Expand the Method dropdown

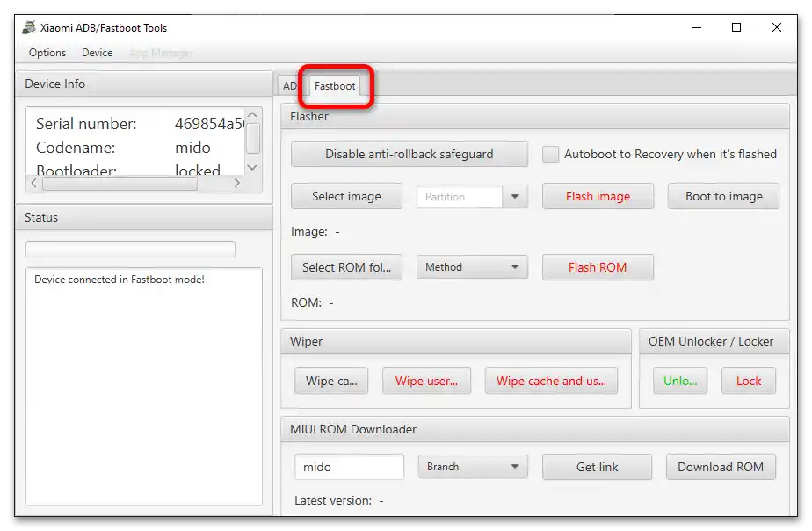tap(472, 267)
